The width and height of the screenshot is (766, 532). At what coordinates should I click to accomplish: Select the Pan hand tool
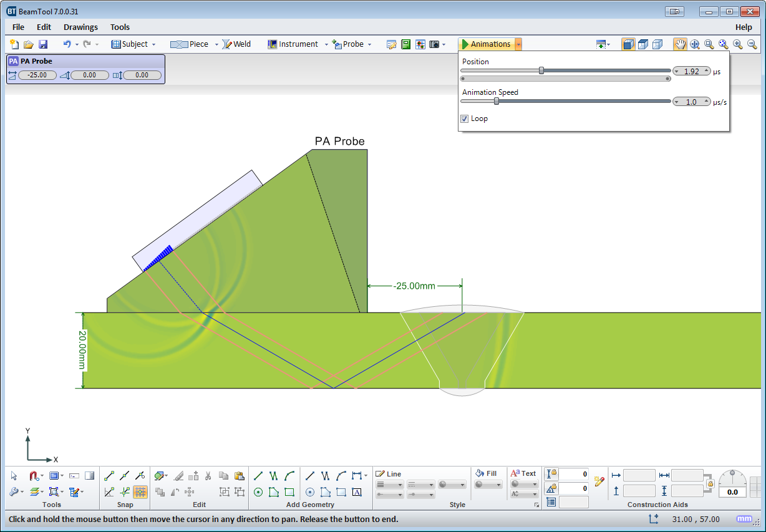(679, 44)
